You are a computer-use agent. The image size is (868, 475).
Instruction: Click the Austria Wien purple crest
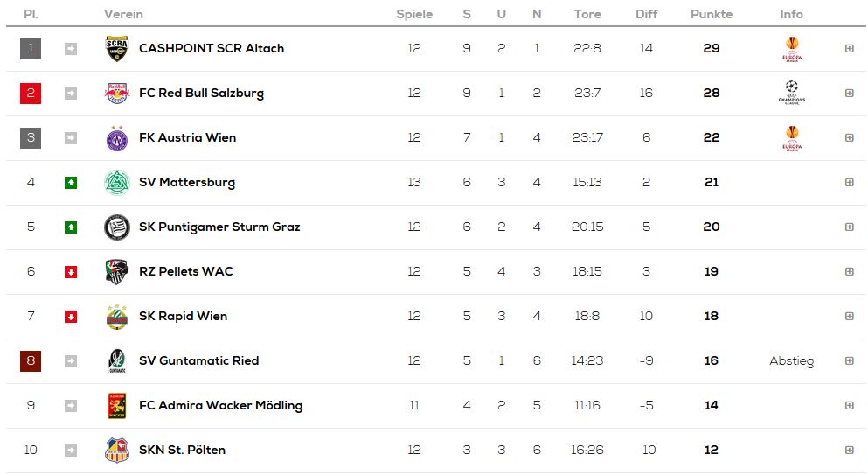[117, 138]
